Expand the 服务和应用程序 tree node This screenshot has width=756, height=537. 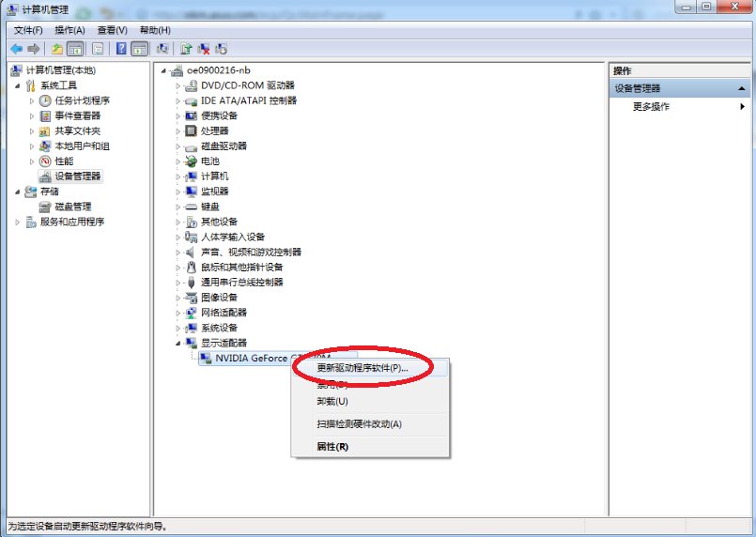coord(17,222)
